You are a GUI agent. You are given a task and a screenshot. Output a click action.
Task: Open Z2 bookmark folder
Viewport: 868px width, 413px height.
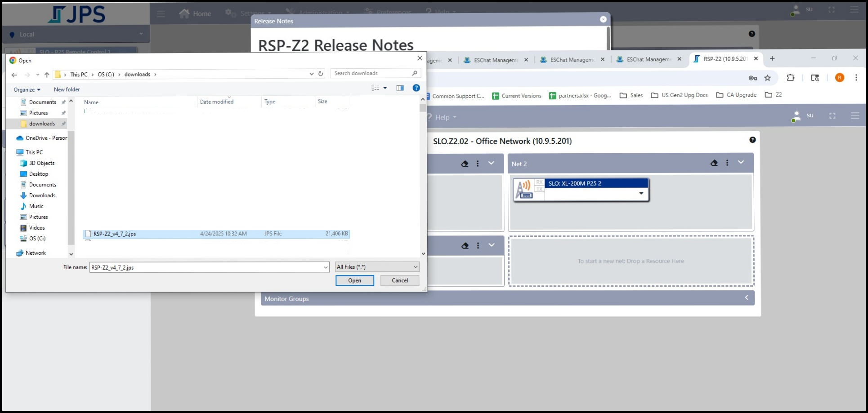point(774,95)
